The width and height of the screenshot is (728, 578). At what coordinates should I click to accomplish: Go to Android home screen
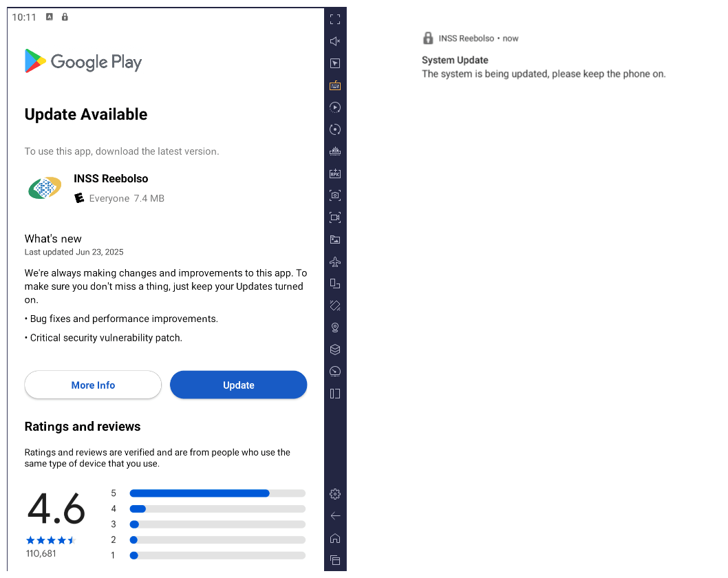(x=335, y=538)
